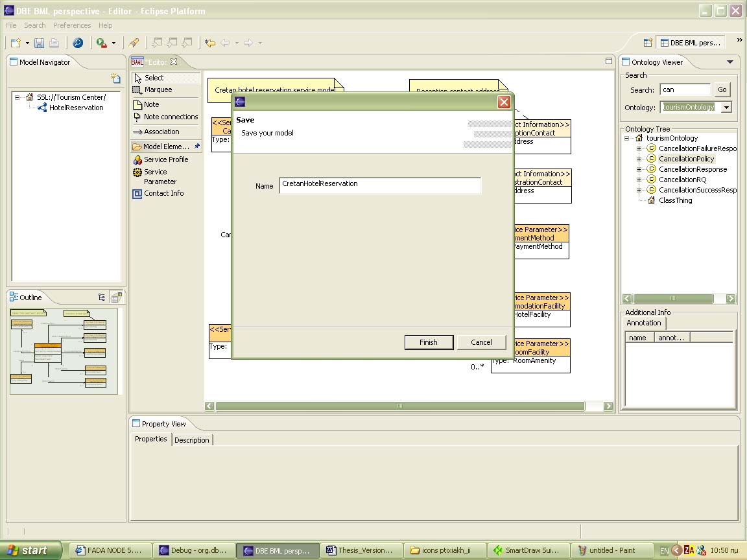Click the Forward navigation arrow icon

248,43
